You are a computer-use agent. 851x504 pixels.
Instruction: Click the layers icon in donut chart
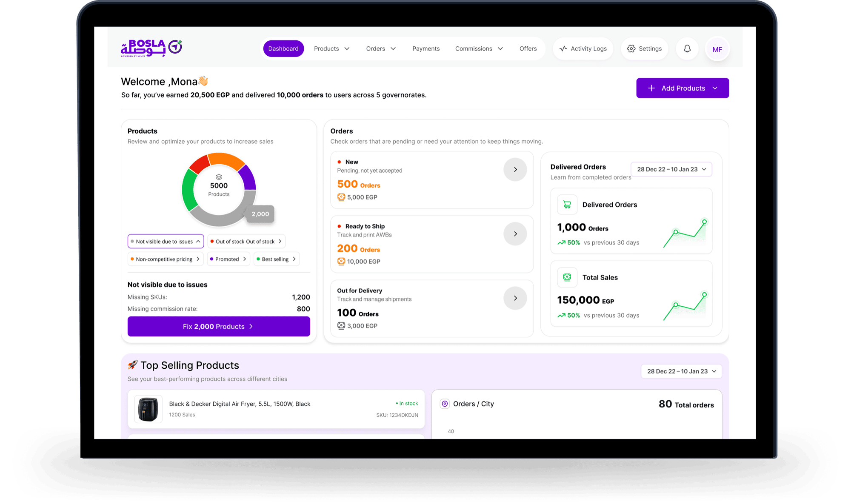coord(219,177)
